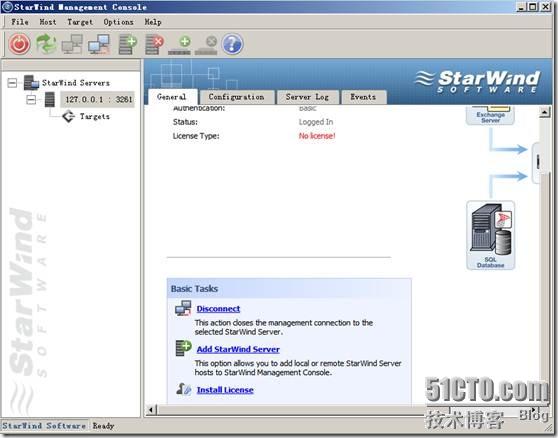
Task: Minimize the StarWind Management Console window
Action: (521, 7)
